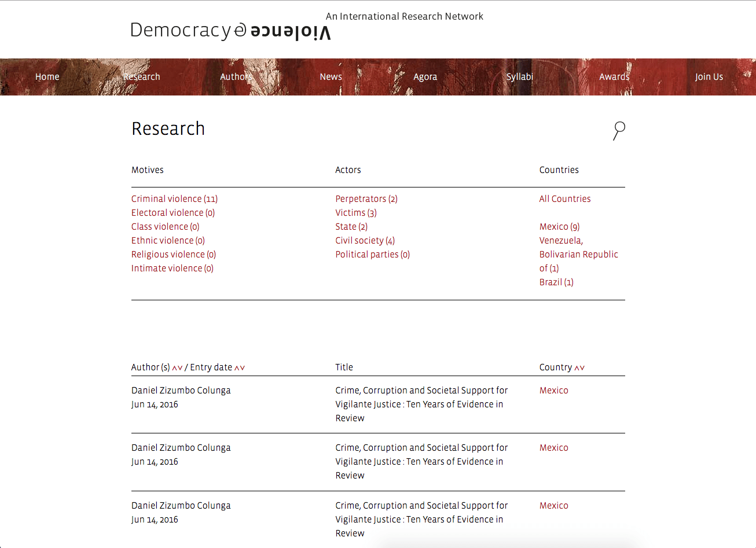Image resolution: width=756 pixels, height=548 pixels.
Task: Choose Venezuela, Bolivarian Republic of filter
Action: [x=579, y=254]
